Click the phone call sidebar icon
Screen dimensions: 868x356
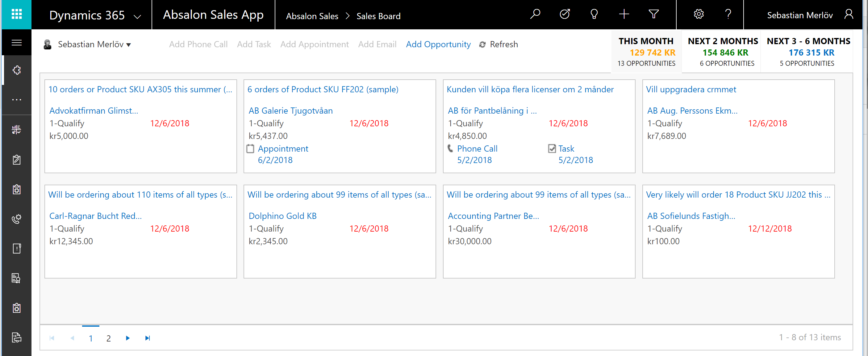point(16,219)
